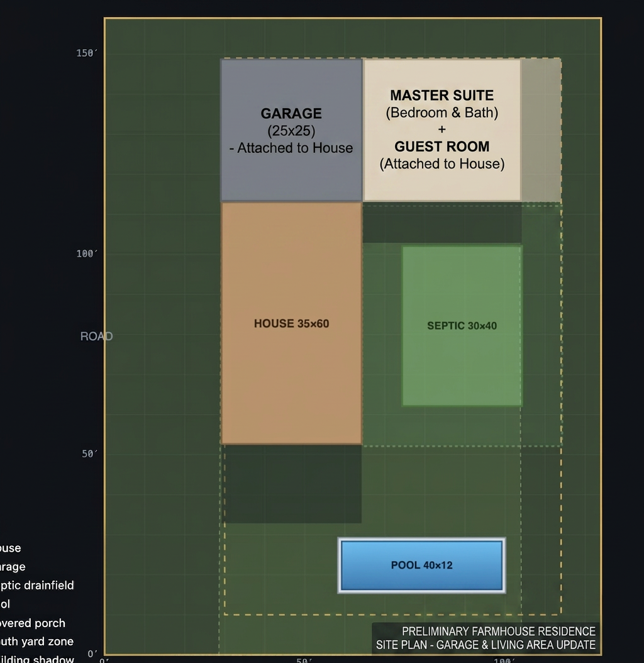Click the 150' vertical axis label

87,53
